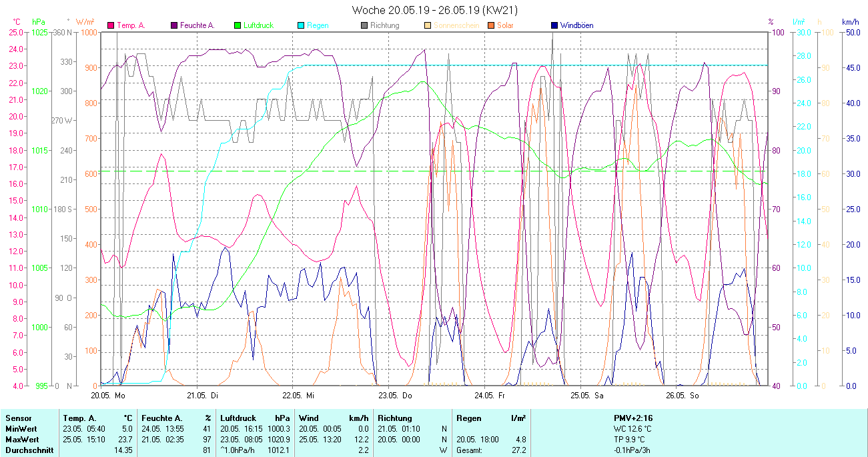868x457 pixels.
Task: Click the pink Temp. A. legend swatch
Action: [111, 25]
